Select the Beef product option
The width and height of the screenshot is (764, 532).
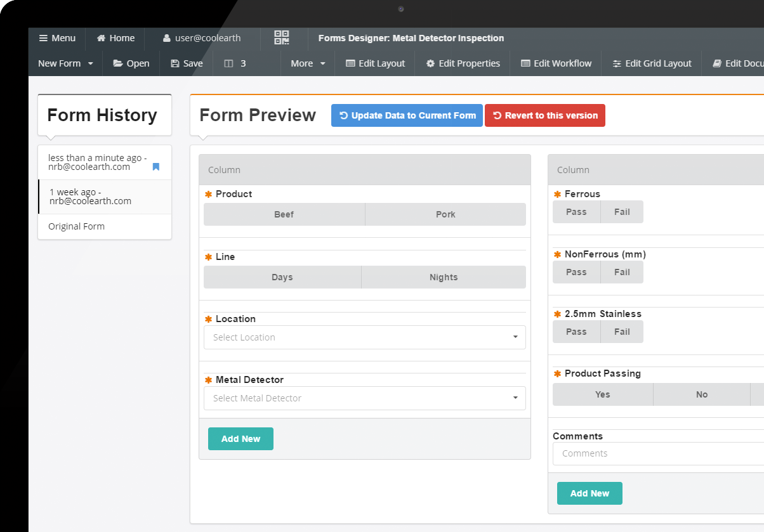click(x=284, y=214)
